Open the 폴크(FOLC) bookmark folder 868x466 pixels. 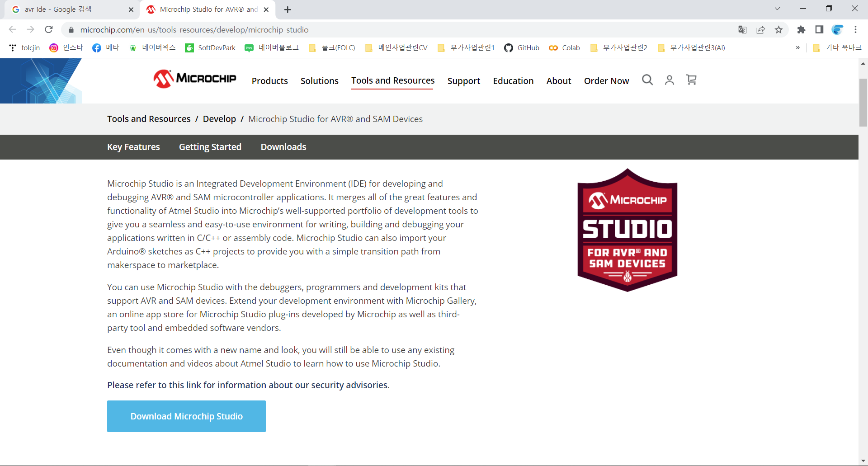click(332, 47)
